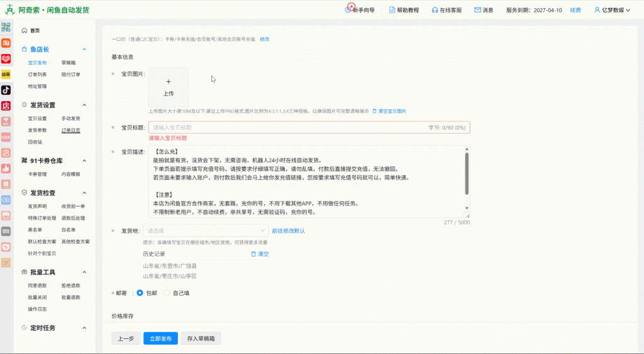Click 前往修改默认 link
Image resolution: width=644 pixels, height=354 pixels.
point(288,231)
